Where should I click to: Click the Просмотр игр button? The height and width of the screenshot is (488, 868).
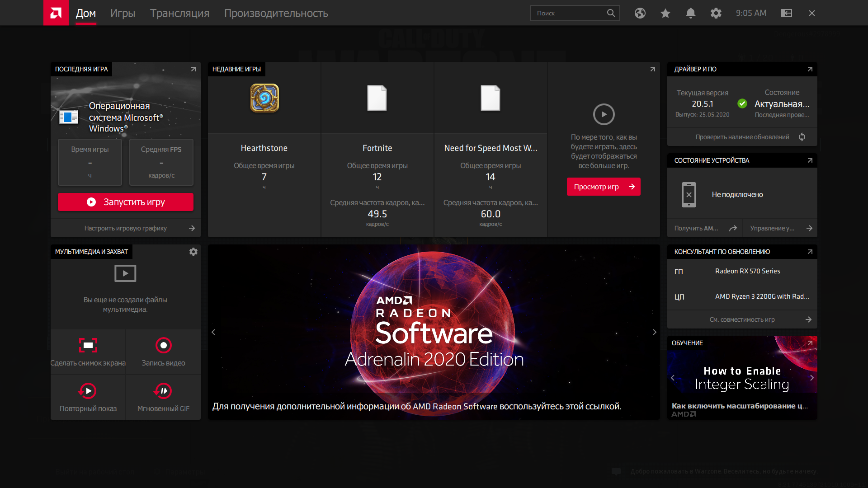(604, 187)
